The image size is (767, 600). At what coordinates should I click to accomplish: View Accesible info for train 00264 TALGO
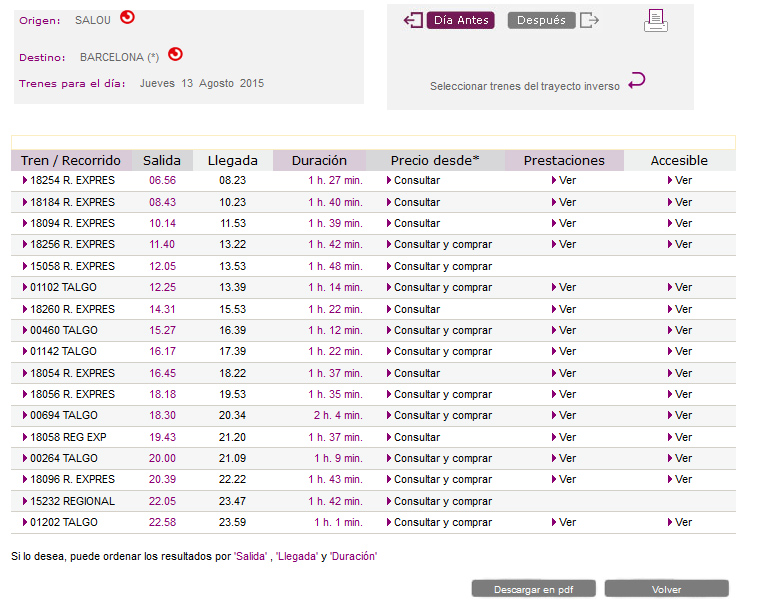[x=680, y=459]
